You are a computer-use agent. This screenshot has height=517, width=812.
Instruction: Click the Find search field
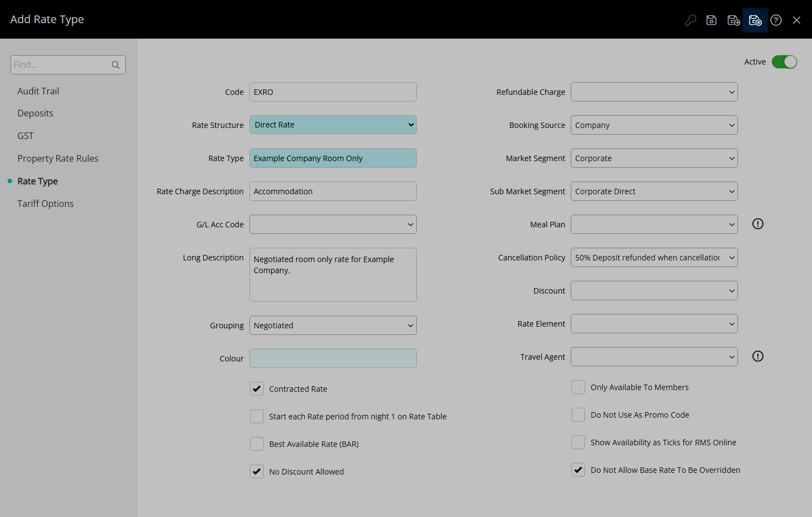coord(68,65)
